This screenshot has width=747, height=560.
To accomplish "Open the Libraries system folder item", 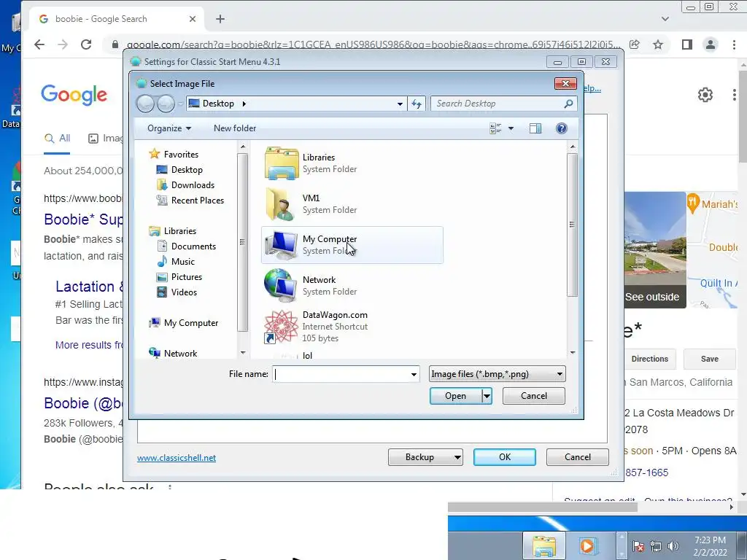I will pyautogui.click(x=352, y=163).
